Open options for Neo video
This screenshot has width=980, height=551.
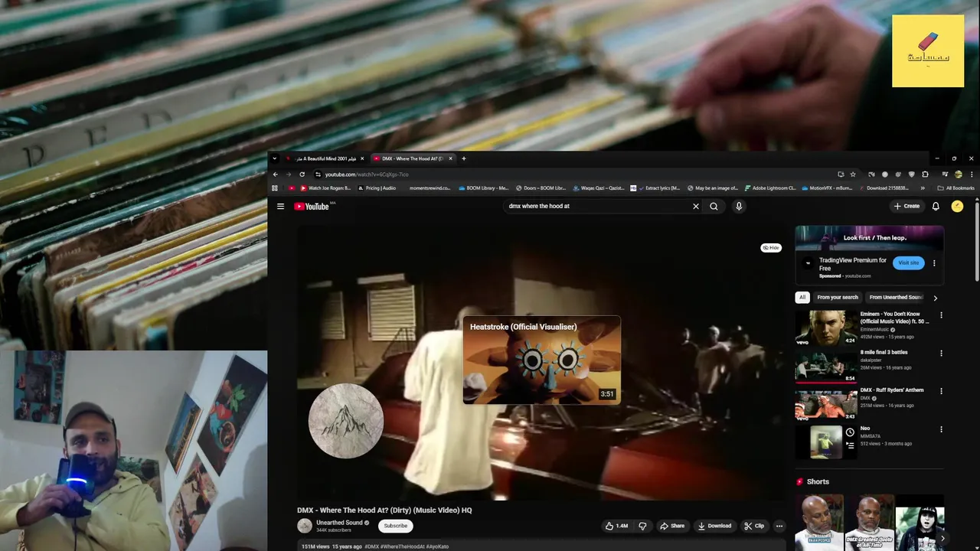click(x=941, y=429)
